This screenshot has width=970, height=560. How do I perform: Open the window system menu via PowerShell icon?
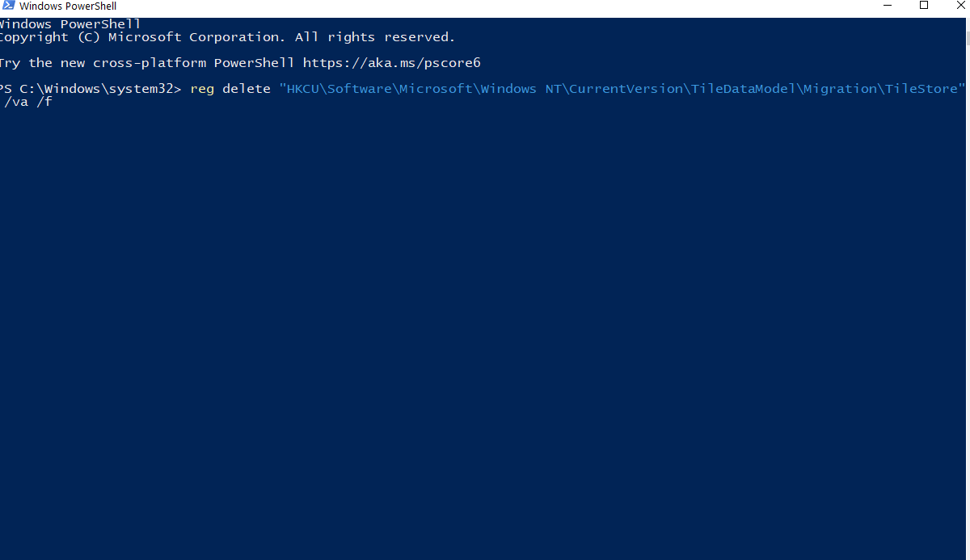tap(8, 6)
